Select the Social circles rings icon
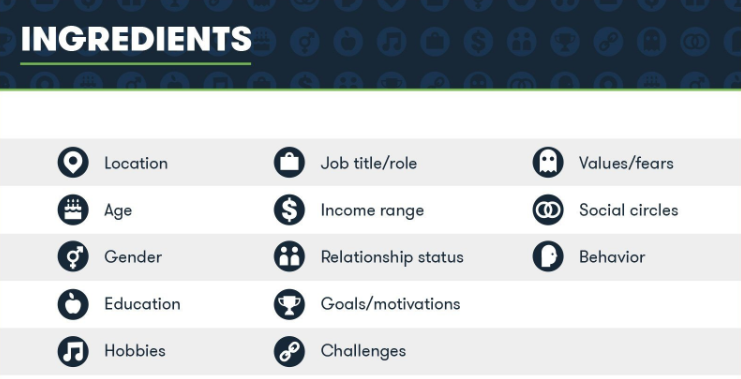This screenshot has width=741, height=379. coord(548,210)
